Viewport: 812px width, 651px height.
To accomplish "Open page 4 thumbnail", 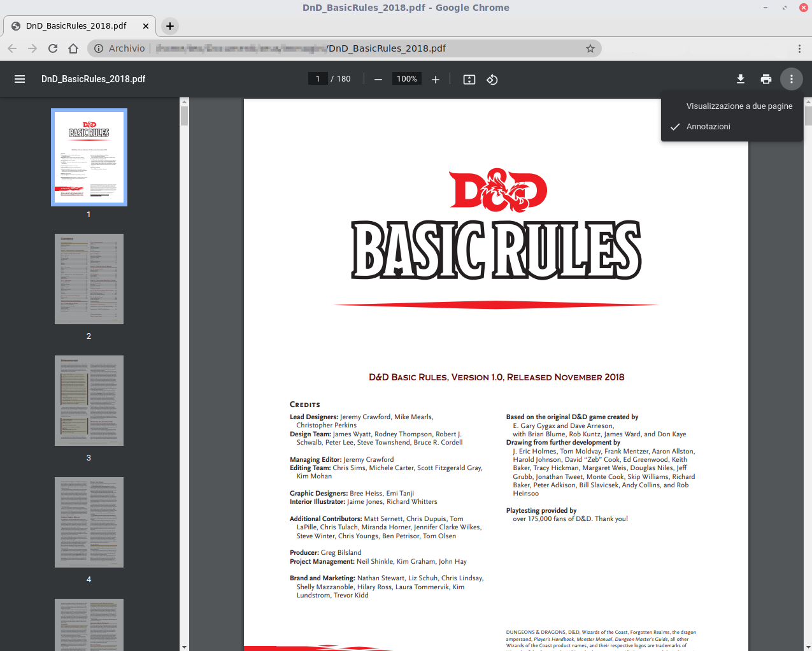I will pyautogui.click(x=89, y=522).
